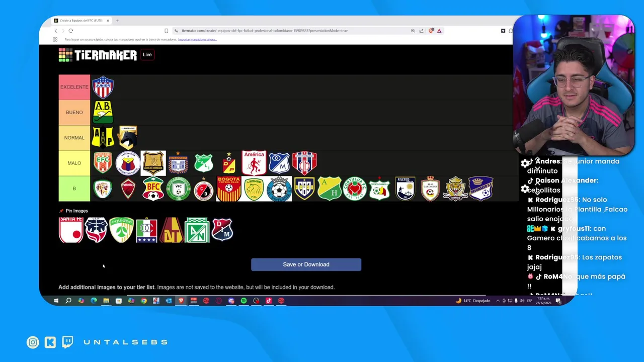Image resolution: width=644 pixels, height=362 pixels.
Task: Open Windows taskbar search
Action: pos(68,301)
